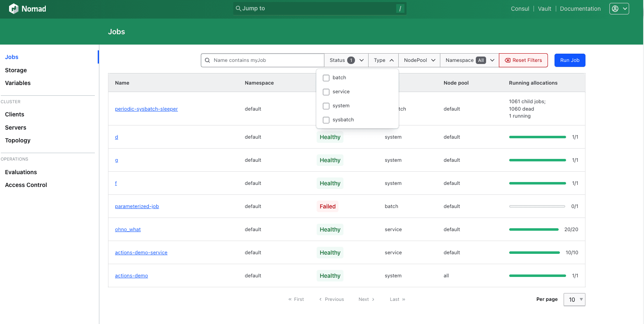Click the Nomad logo icon
Image resolution: width=644 pixels, height=324 pixels.
point(14,9)
